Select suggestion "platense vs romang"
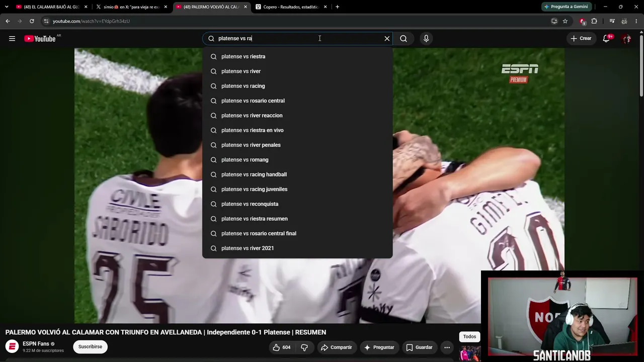Screen dimensions: 644x362 tap(297, 160)
